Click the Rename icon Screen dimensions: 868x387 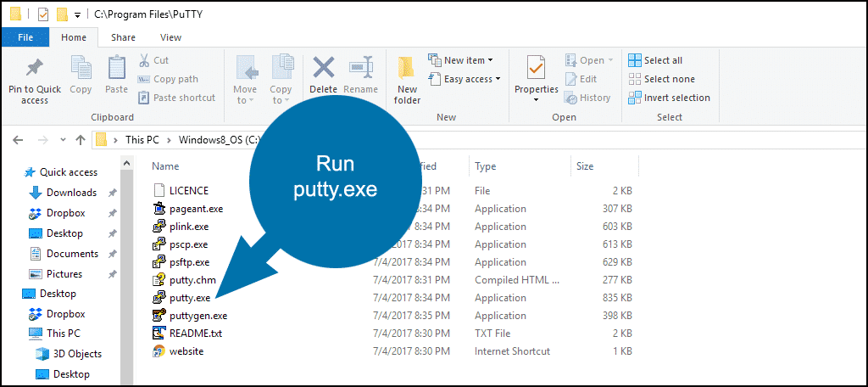361,68
